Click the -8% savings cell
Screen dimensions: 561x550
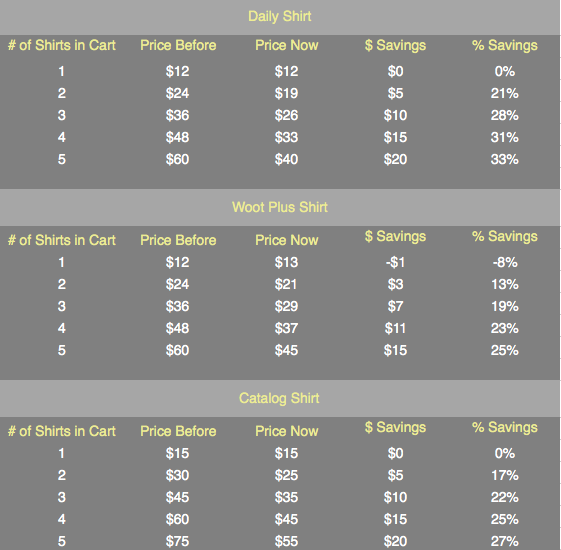[504, 262]
